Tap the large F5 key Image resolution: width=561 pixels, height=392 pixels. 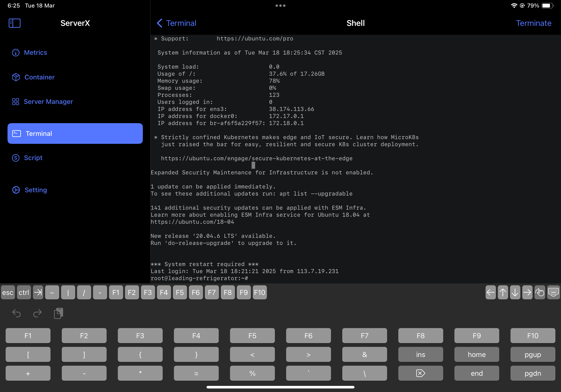tap(252, 336)
